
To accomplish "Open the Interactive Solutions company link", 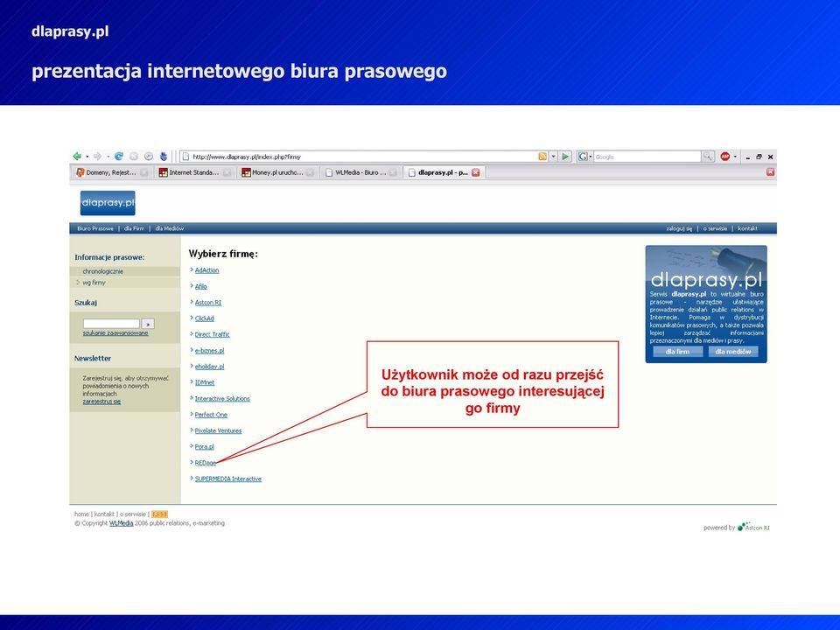I will click(x=222, y=399).
